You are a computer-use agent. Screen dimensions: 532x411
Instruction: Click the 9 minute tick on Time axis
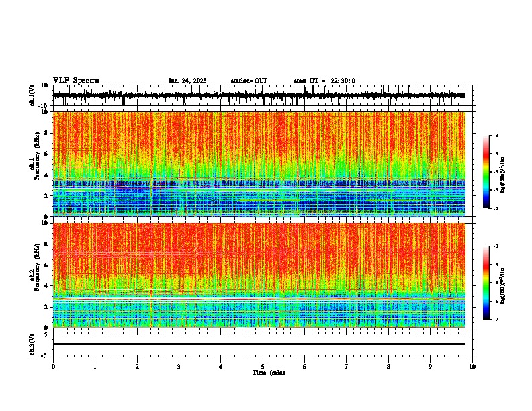(x=430, y=367)
